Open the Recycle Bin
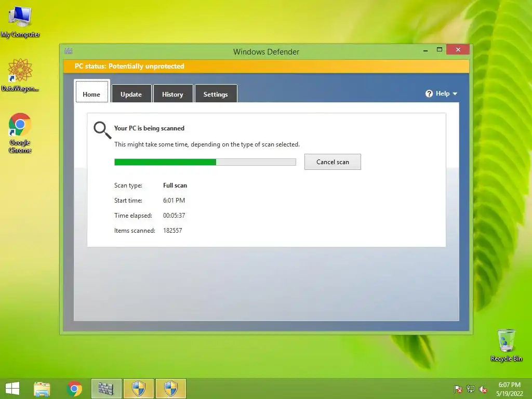Viewport: 532px width, 399px height. click(x=506, y=345)
